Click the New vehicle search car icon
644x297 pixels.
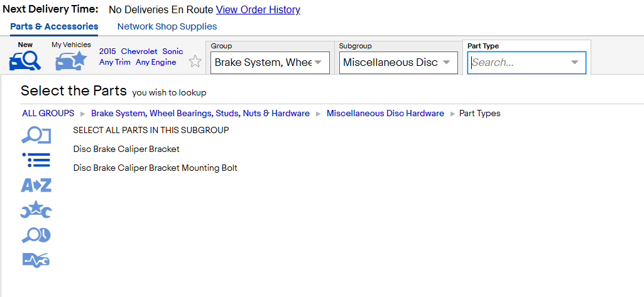[x=25, y=61]
